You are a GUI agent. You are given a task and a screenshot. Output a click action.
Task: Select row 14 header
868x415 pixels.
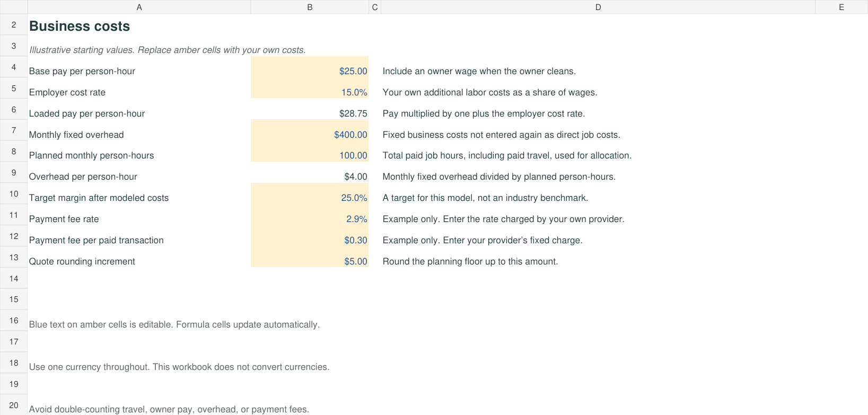[x=14, y=278]
